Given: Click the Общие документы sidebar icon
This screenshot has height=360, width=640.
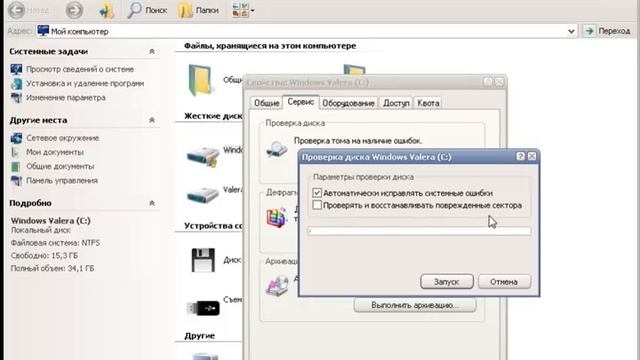Looking at the screenshot, I should coord(16,166).
